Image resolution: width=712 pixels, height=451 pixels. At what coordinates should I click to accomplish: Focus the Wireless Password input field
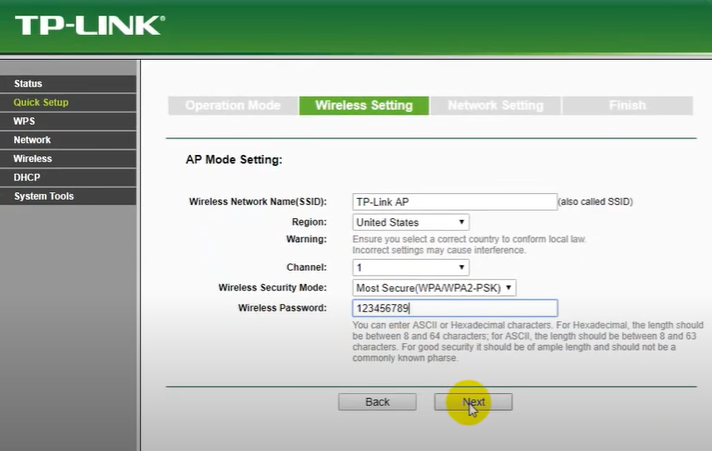pos(455,308)
